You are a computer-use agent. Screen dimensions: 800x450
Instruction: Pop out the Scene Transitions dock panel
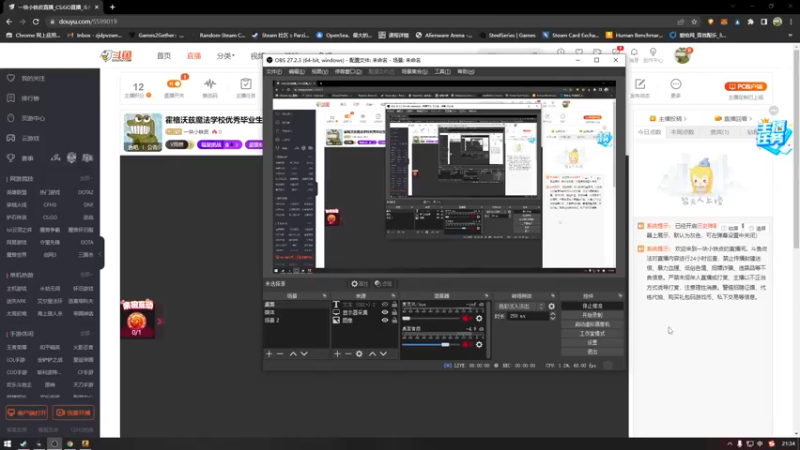[553, 296]
